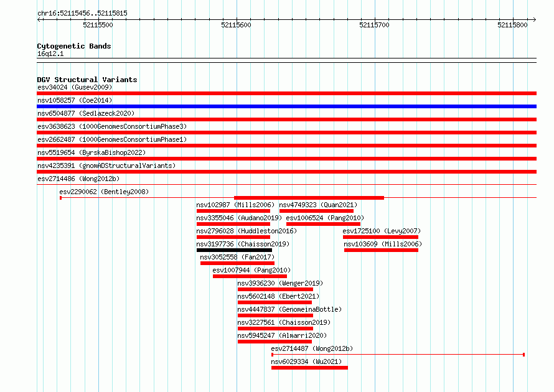Open nsv103609 (Mills2006) variant

tap(383, 244)
